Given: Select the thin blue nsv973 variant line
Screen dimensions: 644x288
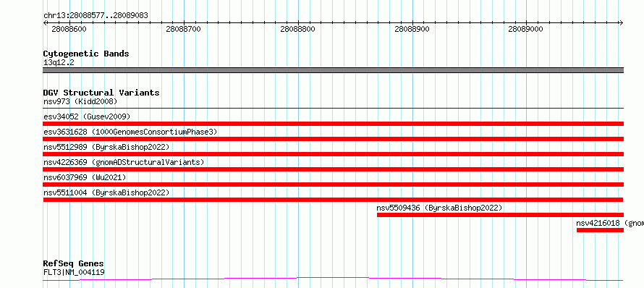Looking at the screenshot, I should pos(333,108).
